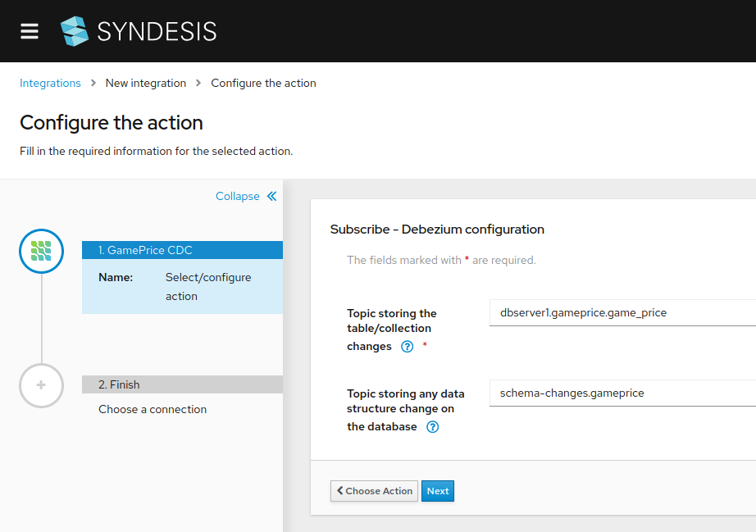Click the Choose Action back button
This screenshot has height=532, width=756.
[x=374, y=491]
